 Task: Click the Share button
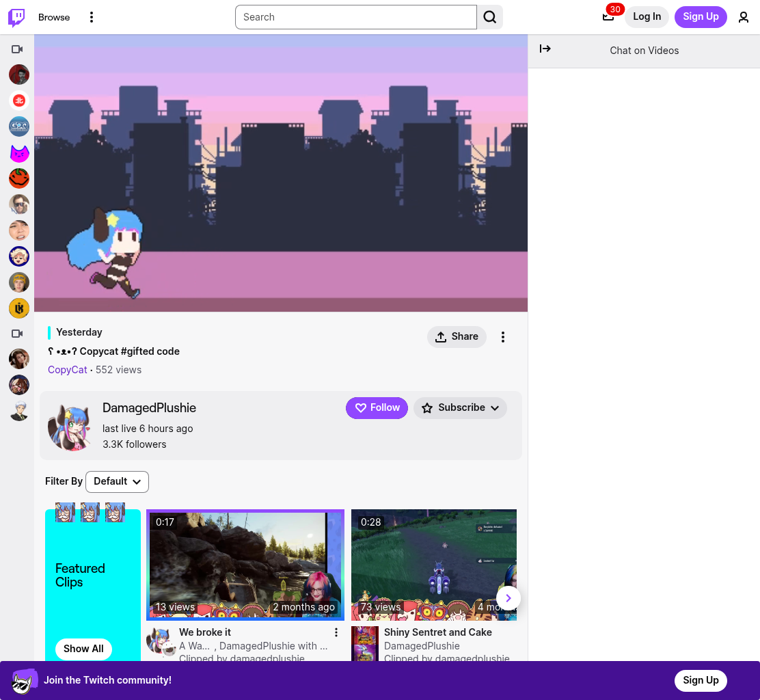pos(457,337)
